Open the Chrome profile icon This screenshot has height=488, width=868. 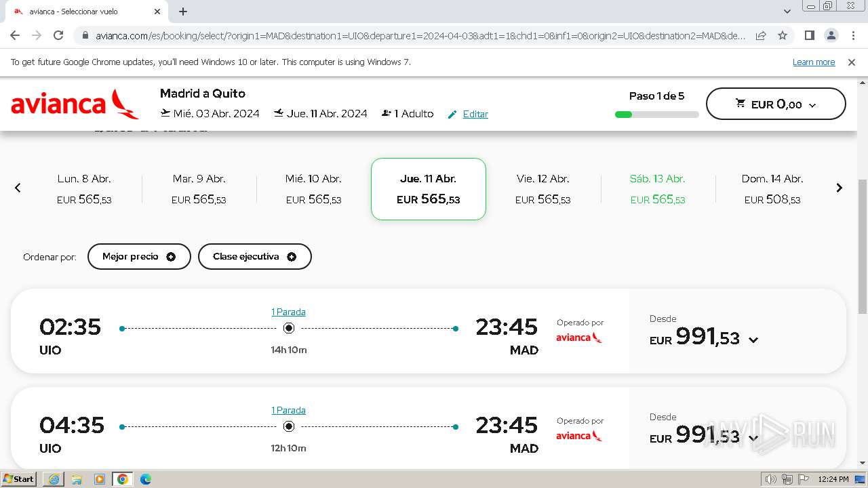click(831, 35)
